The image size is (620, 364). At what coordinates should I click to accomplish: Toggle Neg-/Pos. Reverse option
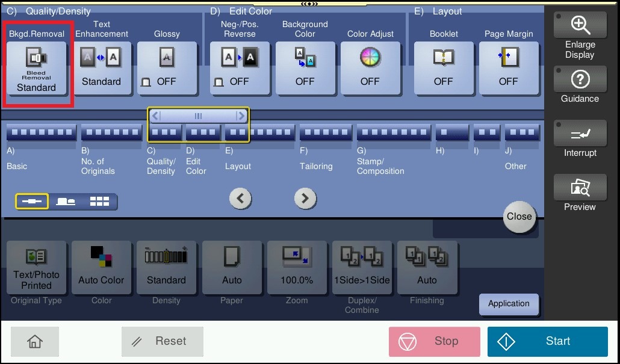pos(240,69)
